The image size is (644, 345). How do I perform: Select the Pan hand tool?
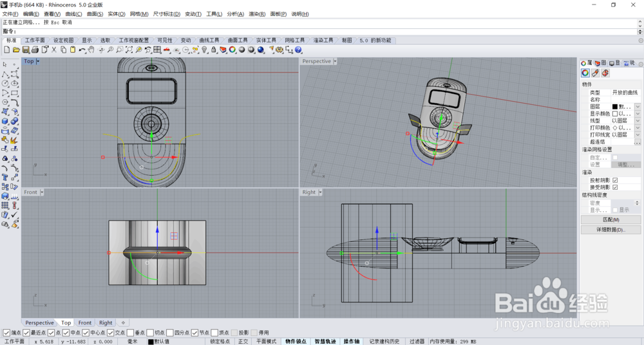pyautogui.click(x=91, y=50)
